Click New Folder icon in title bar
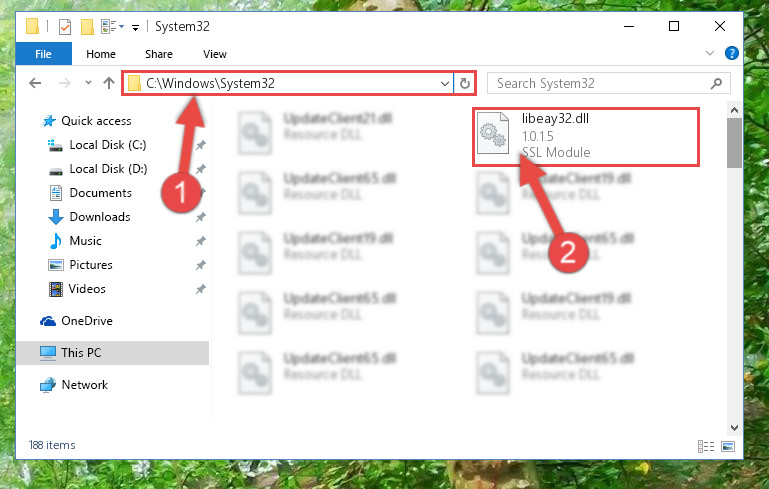Screen dimensions: 769x489 [x=87, y=26]
